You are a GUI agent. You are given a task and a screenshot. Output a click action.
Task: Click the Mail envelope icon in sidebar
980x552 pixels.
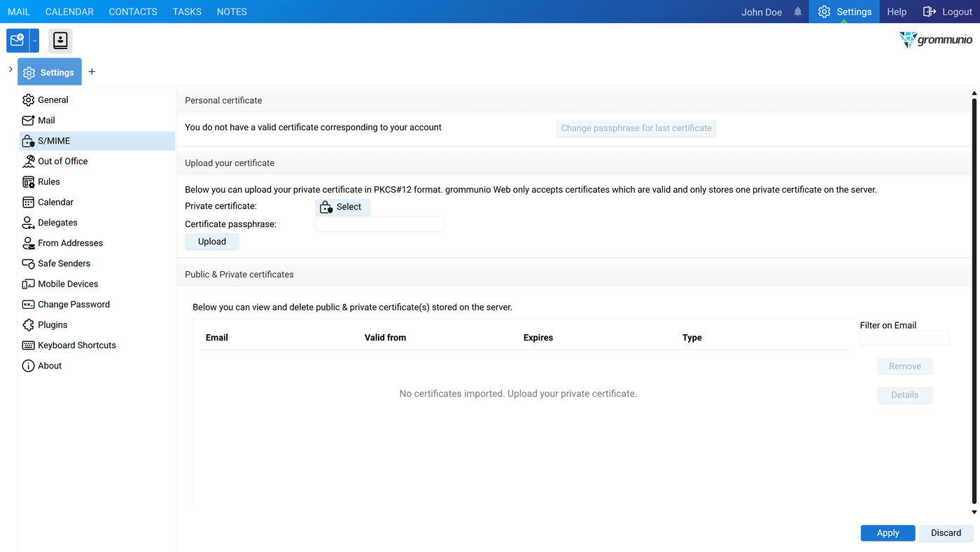(28, 120)
